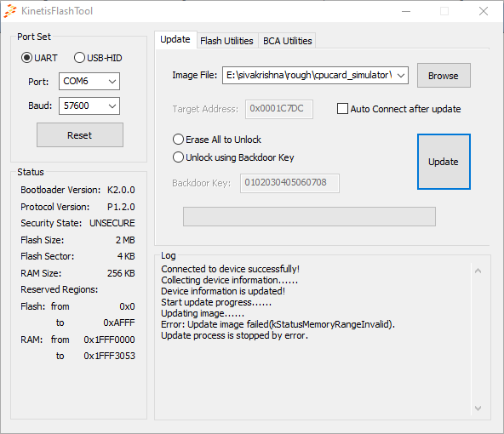
Task: Minimize the KinetisFlashTool window
Action: pyautogui.click(x=406, y=11)
